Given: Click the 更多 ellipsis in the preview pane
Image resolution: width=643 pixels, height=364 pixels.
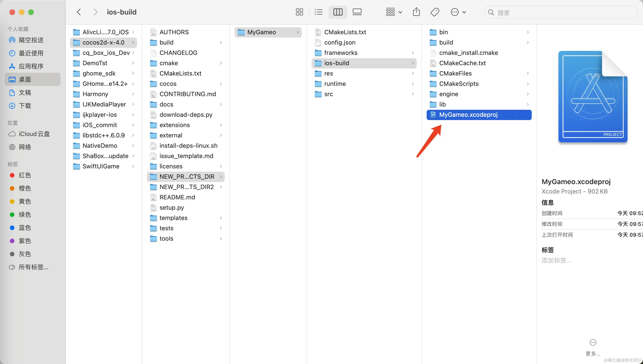Looking at the screenshot, I should (593, 342).
